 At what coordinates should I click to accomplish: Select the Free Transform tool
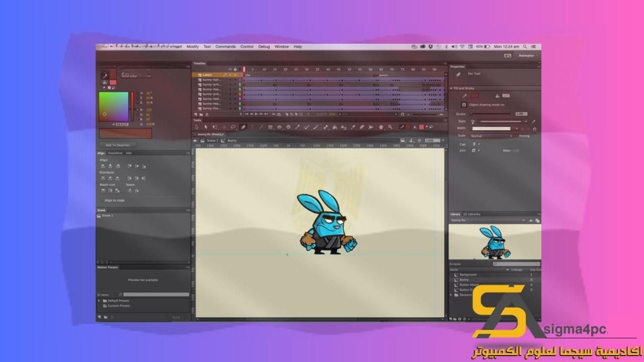(215, 127)
